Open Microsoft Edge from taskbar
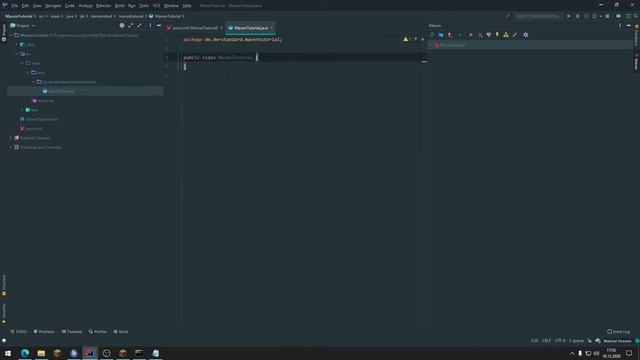The height and width of the screenshot is (360, 640). [x=25, y=353]
